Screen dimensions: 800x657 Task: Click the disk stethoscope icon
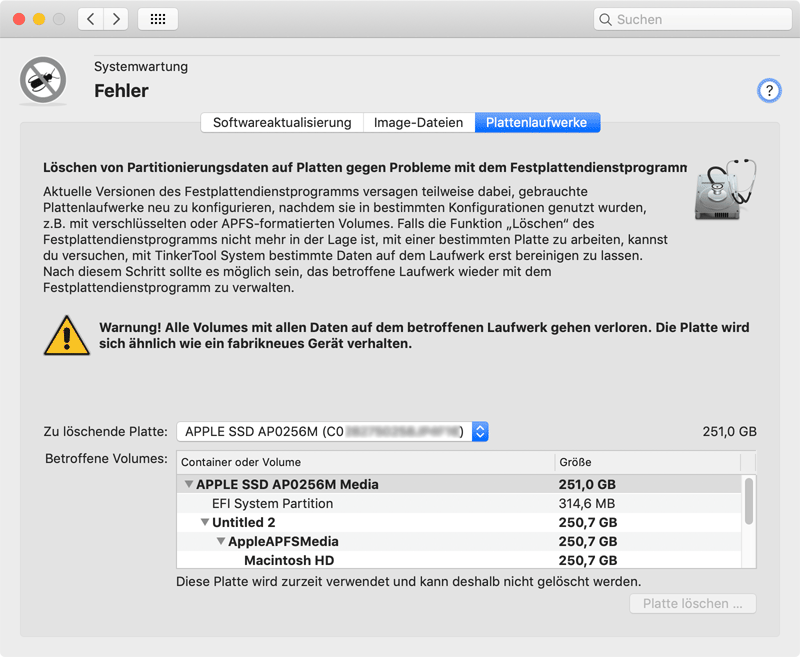point(725,189)
